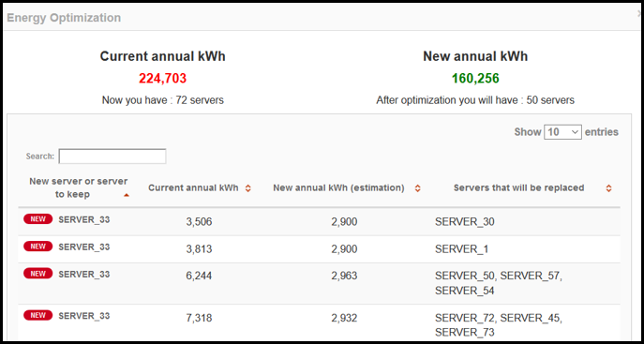Click Now you have : 72 servers text
644x344 pixels.
click(163, 100)
